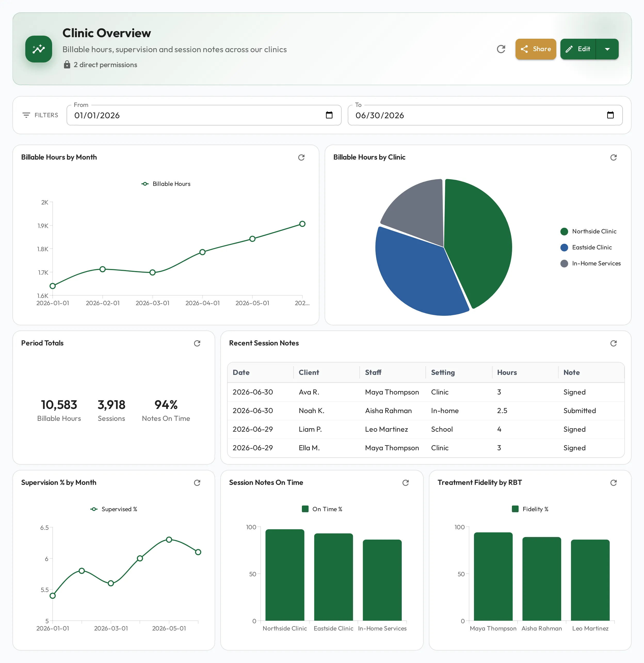Refresh Billable Hours by Clinic panel
Image resolution: width=644 pixels, height=663 pixels.
point(613,157)
